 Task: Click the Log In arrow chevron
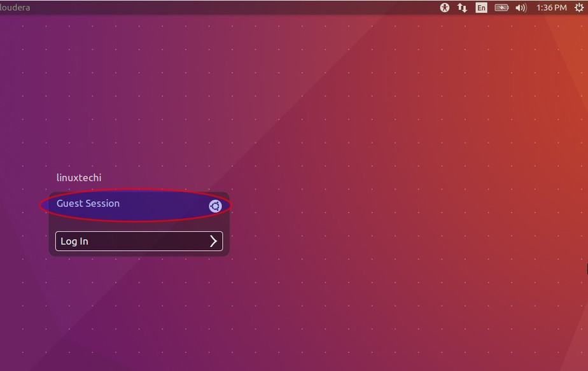(x=213, y=241)
